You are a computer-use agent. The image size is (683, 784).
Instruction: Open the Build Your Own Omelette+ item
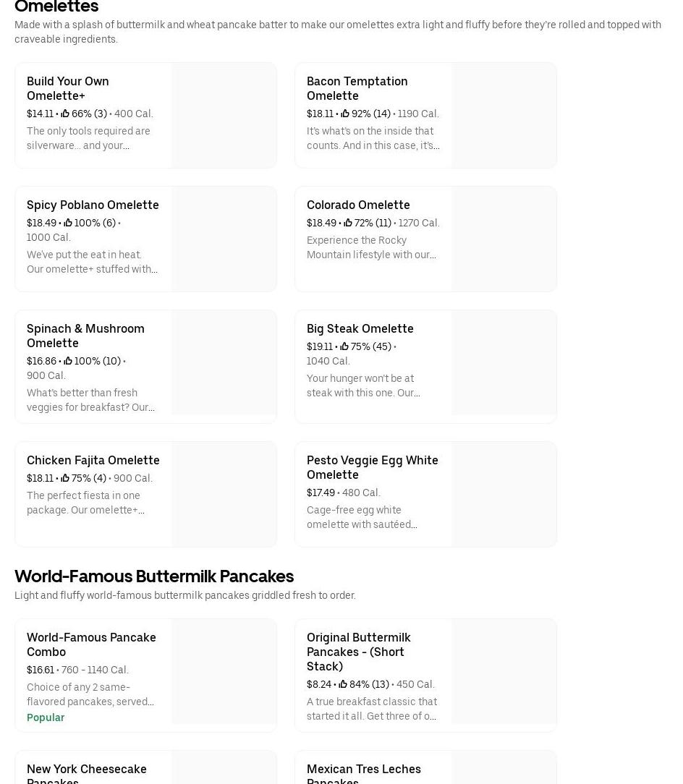point(68,88)
